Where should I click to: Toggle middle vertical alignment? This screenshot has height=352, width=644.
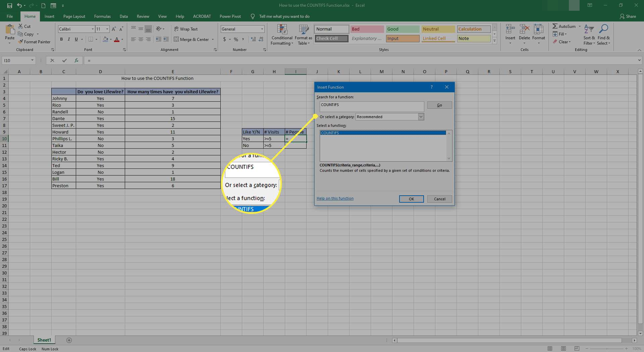tap(141, 29)
